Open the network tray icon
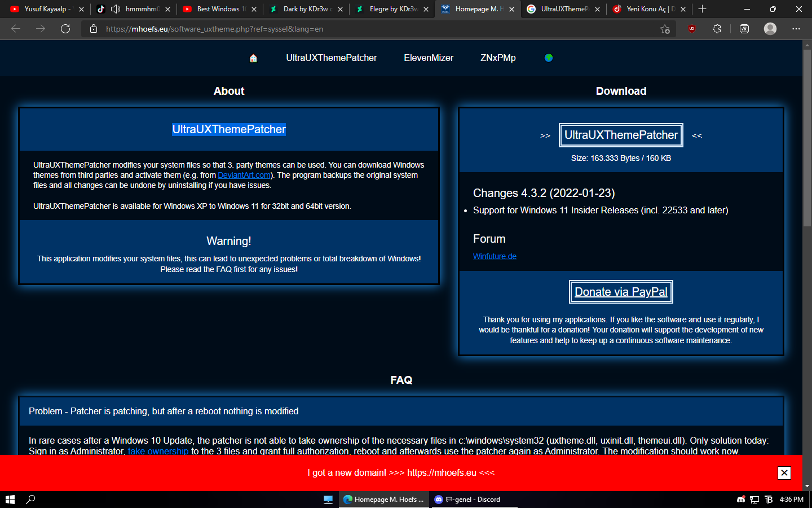 click(x=754, y=500)
